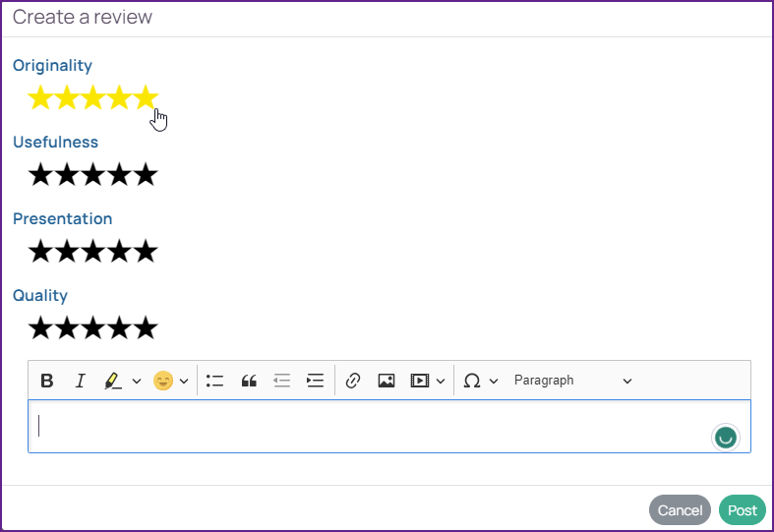Rate Presentation one star
Screen dimensions: 774x532
click(40, 251)
